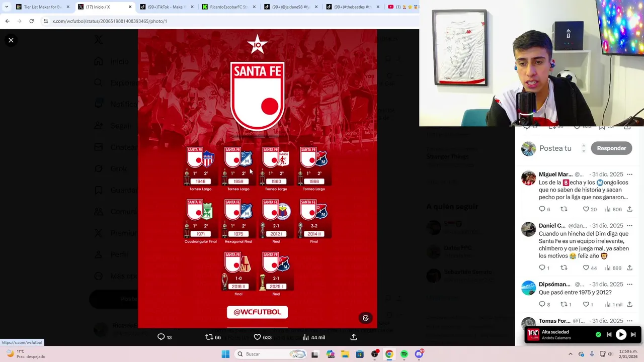Close the Tier List Maker tab
This screenshot has height=362, width=644.
pyautogui.click(x=68, y=7)
